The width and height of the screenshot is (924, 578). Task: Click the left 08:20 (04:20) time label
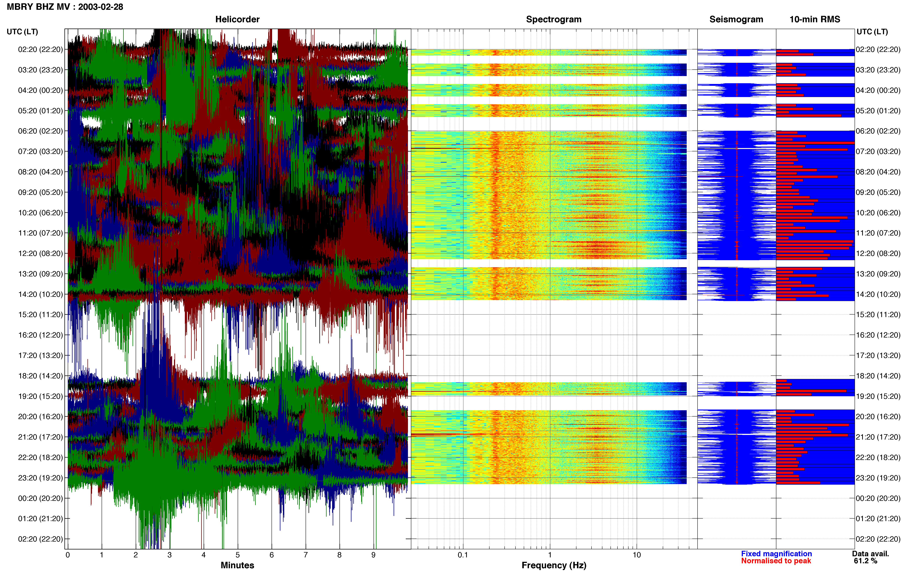click(41, 172)
